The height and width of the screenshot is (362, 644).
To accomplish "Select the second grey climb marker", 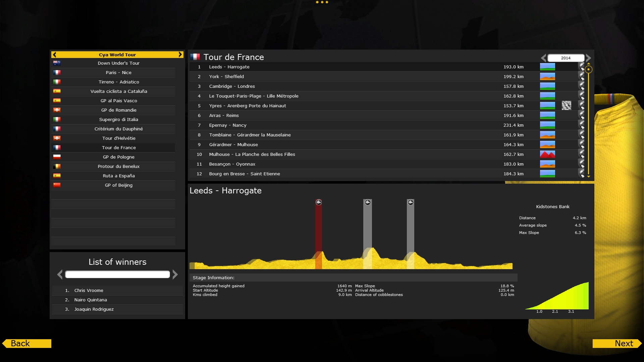I will (368, 202).
